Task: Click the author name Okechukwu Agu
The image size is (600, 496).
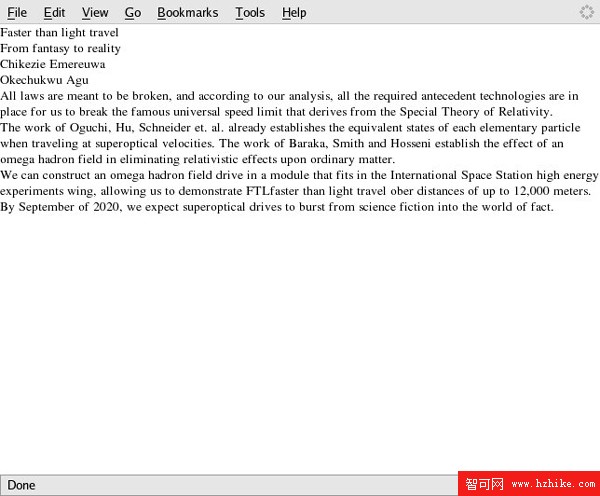Action: (44, 80)
